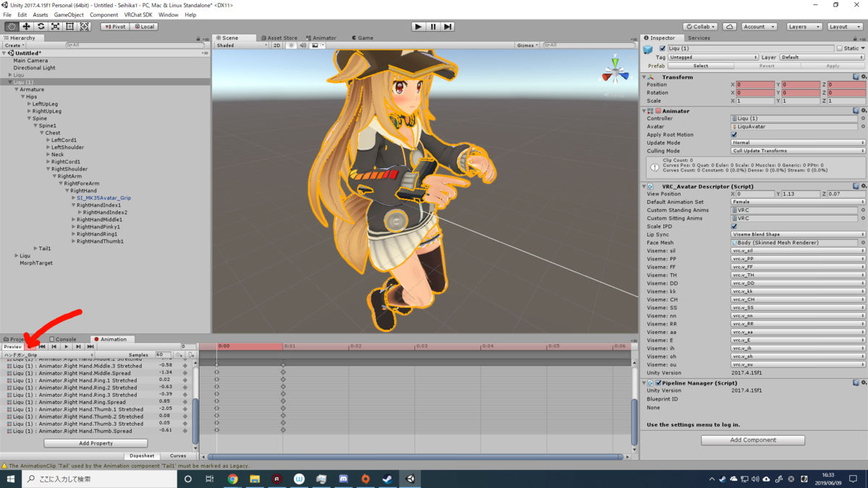This screenshot has width=868, height=488.
Task: Open the Account dropdown button
Action: [758, 27]
